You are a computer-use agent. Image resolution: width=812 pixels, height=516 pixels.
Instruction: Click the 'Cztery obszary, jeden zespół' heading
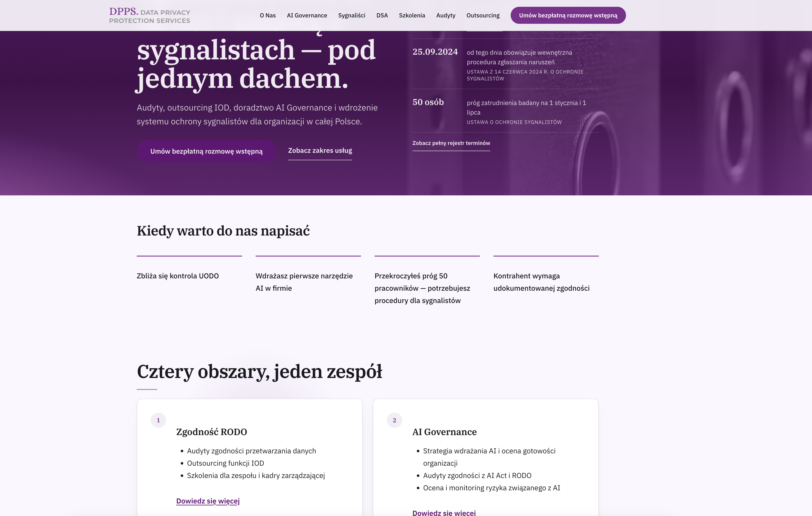click(259, 372)
